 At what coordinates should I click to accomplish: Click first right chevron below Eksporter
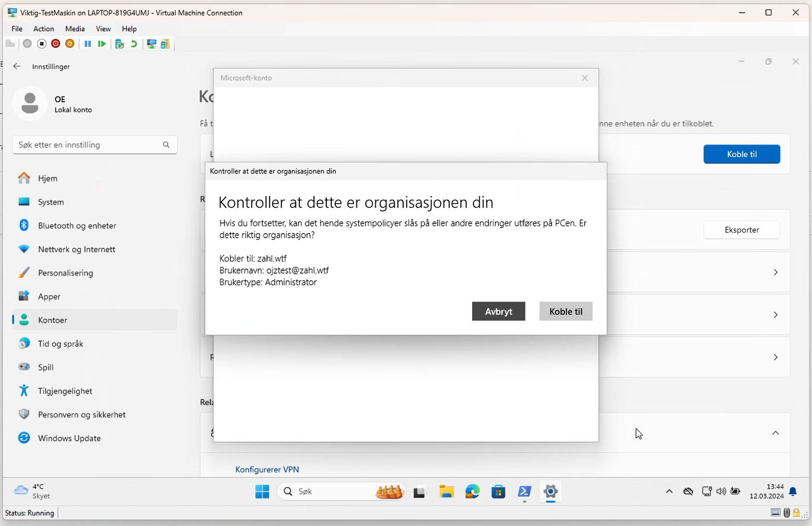click(x=776, y=272)
